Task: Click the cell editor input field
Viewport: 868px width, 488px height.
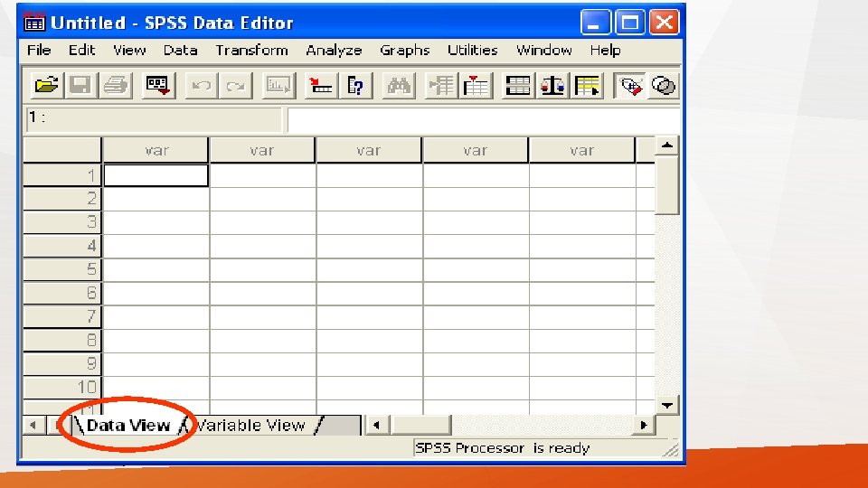Action: point(483,119)
